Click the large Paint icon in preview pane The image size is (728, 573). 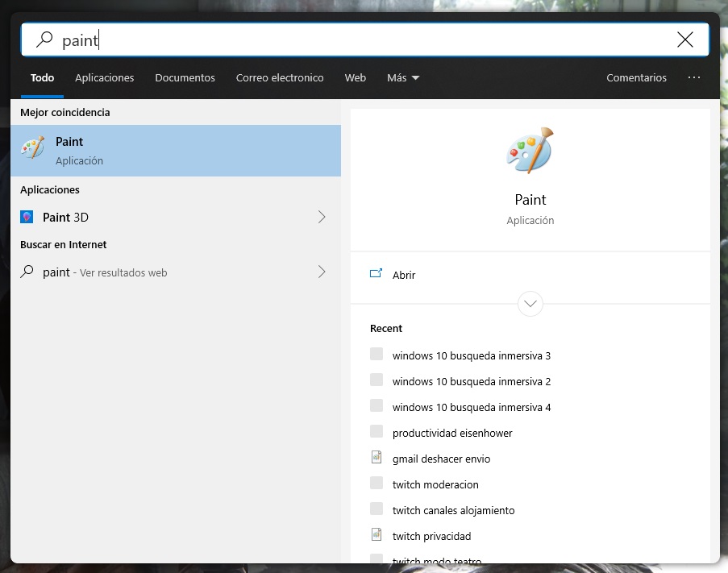pyautogui.click(x=530, y=151)
